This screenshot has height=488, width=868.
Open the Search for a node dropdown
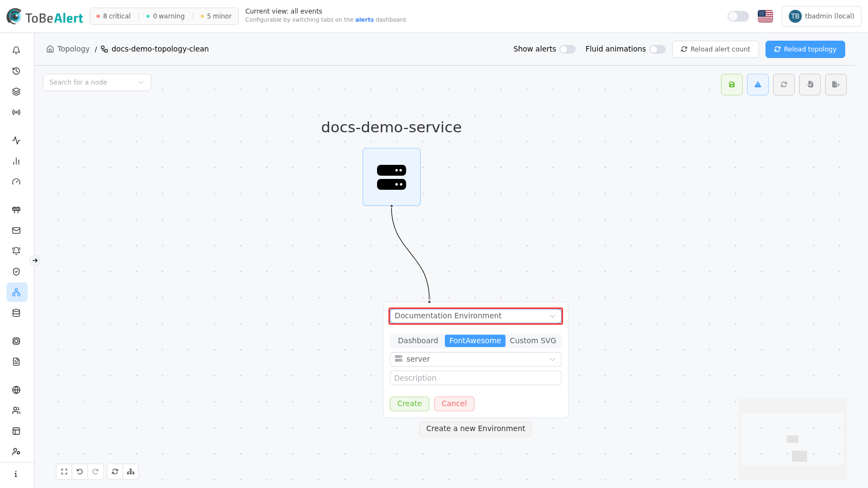coord(97,82)
